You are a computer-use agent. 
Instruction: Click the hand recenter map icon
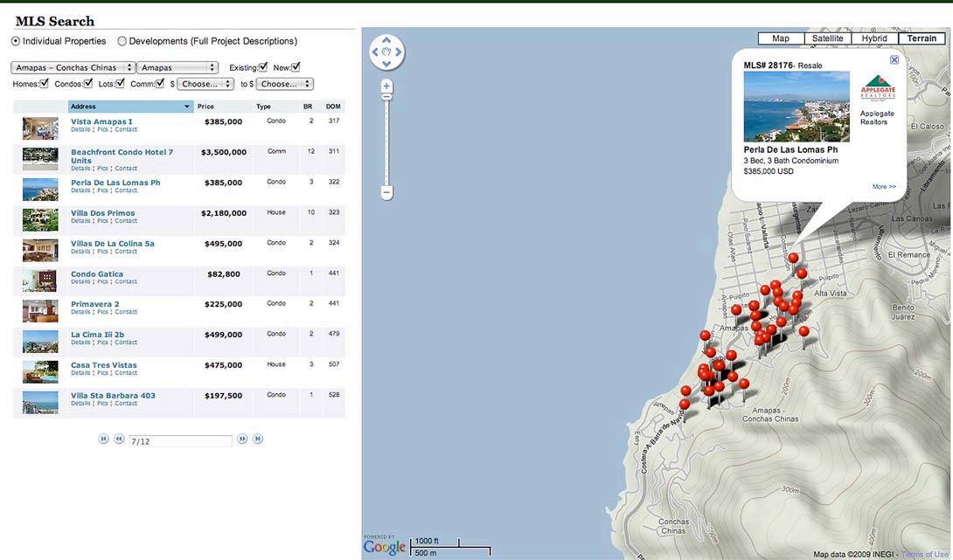click(386, 52)
